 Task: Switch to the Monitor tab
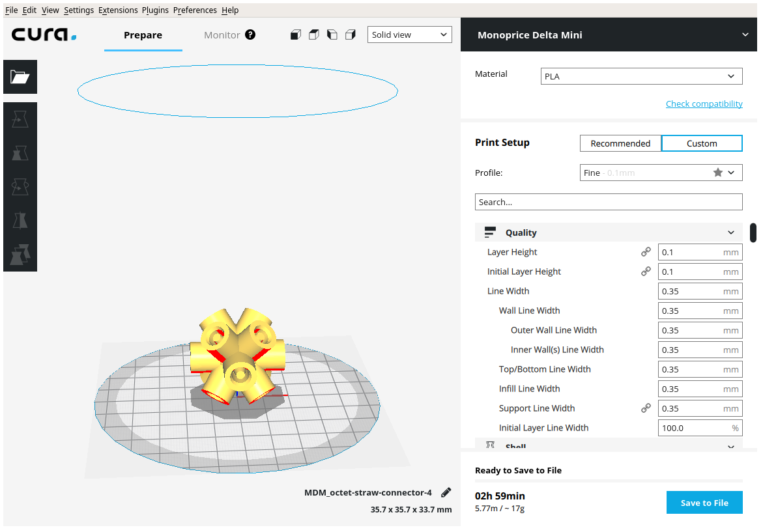222,35
